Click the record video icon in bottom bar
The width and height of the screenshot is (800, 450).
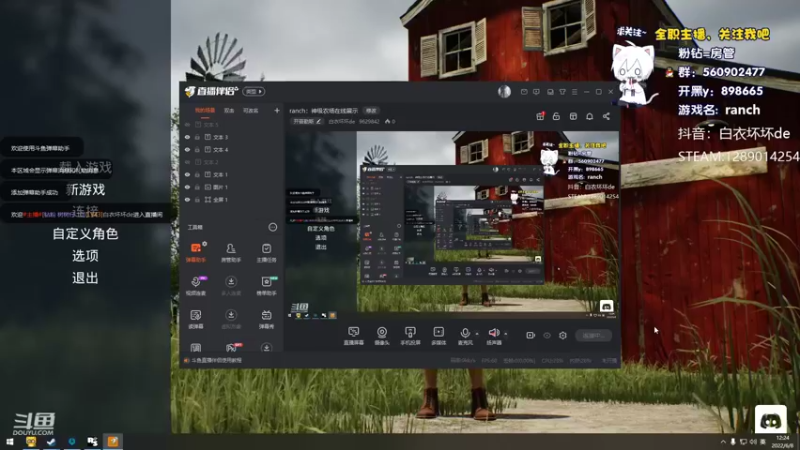click(531, 335)
